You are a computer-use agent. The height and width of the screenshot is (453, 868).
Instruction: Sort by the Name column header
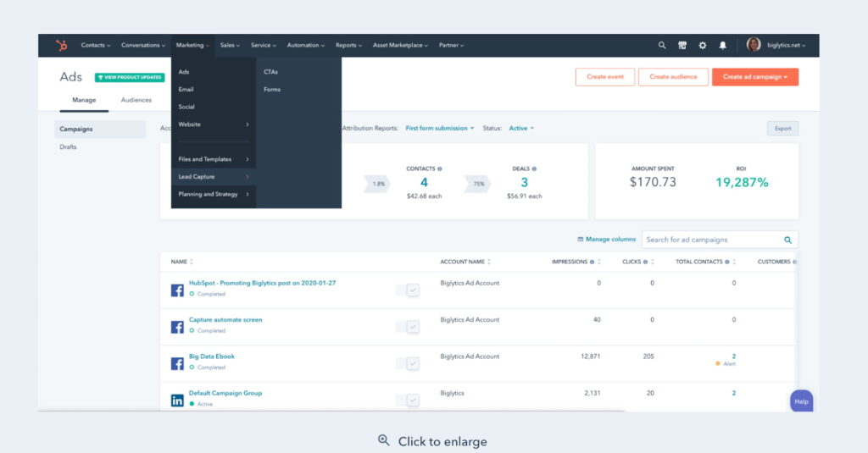pos(181,262)
